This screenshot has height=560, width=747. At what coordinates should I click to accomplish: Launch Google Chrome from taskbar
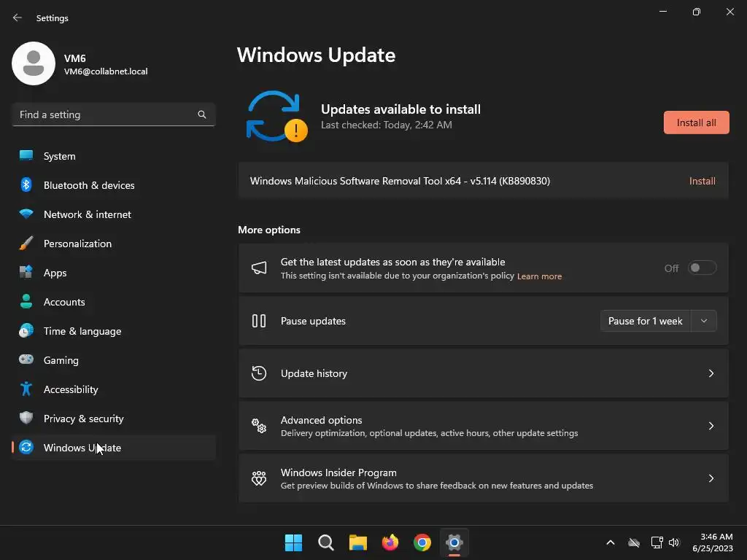422,542
